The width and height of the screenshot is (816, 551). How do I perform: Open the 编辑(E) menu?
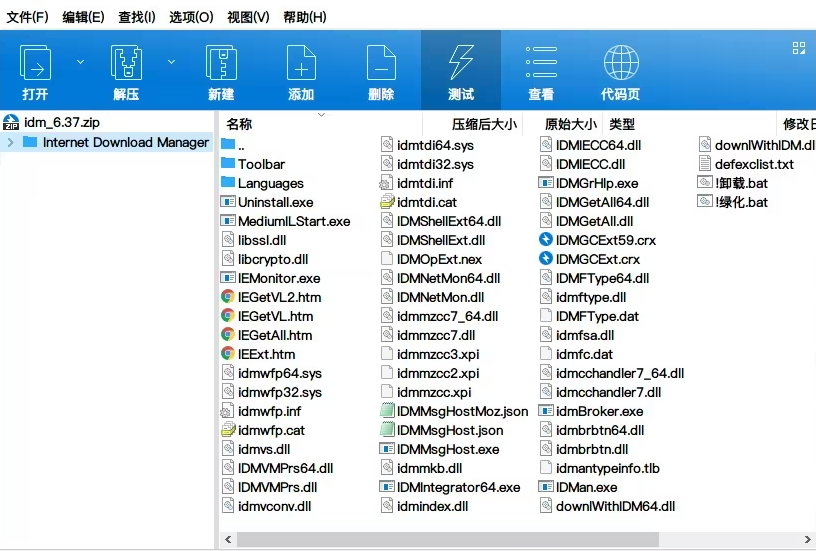[83, 17]
